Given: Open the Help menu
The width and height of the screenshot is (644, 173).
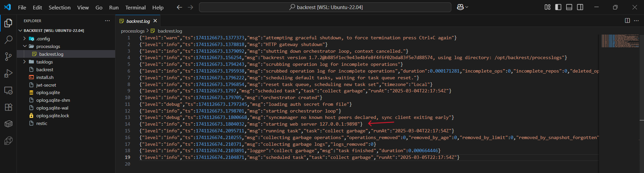Looking at the screenshot, I should tap(158, 7).
